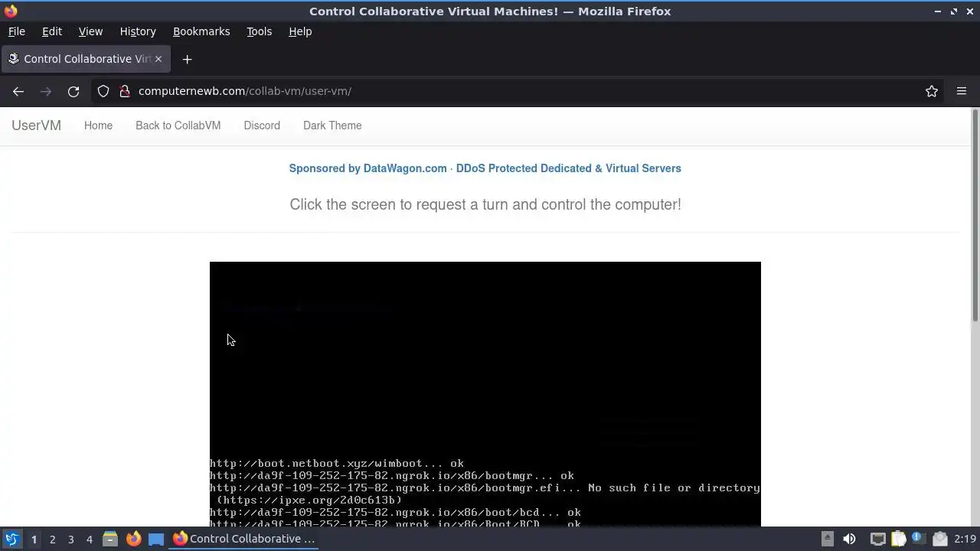Go to Home in the navbar

point(98,126)
